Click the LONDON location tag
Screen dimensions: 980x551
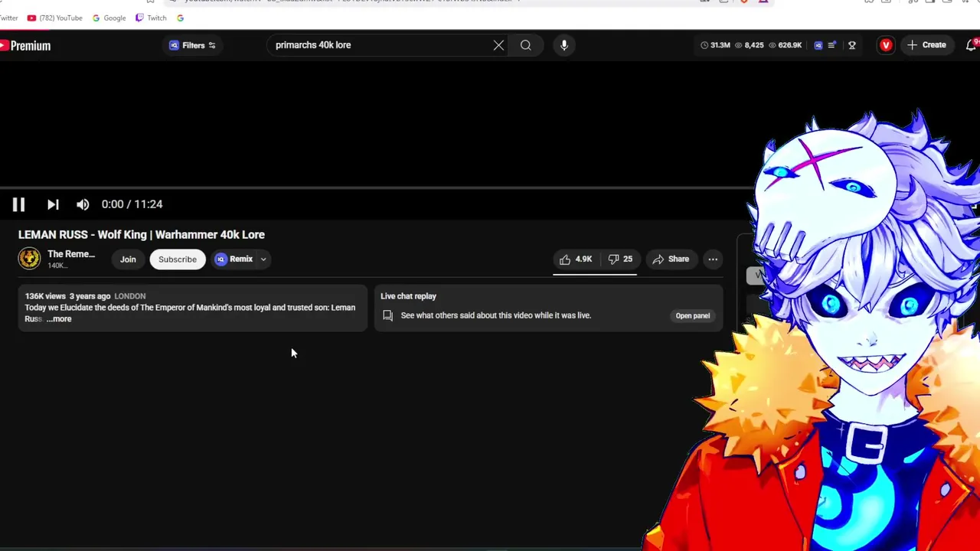pyautogui.click(x=130, y=296)
